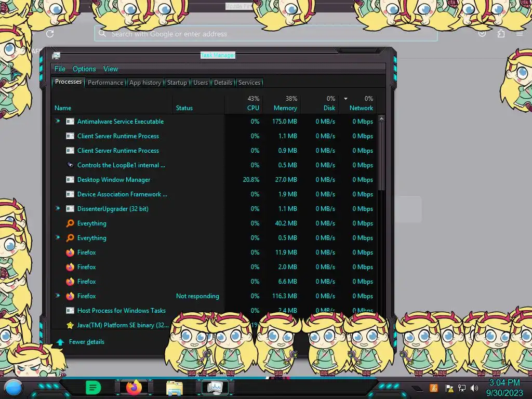Click the Desktop Window Manager process icon
This screenshot has width=532, height=399.
coord(70,180)
